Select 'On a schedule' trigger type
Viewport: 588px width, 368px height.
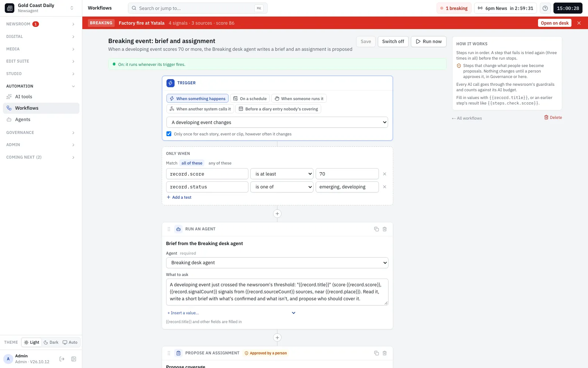(250, 99)
